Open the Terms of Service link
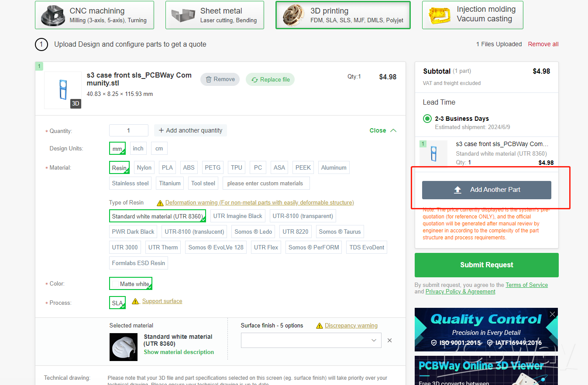 pyautogui.click(x=527, y=285)
